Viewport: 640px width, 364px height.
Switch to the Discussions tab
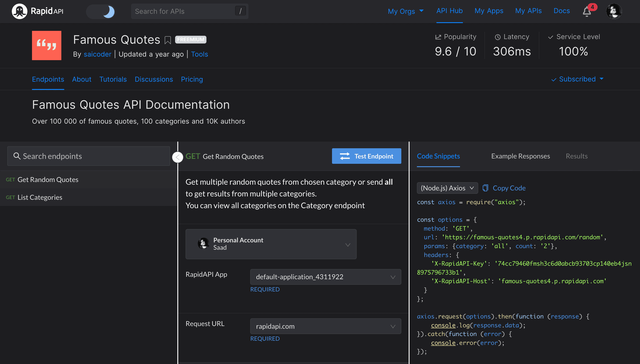point(154,79)
